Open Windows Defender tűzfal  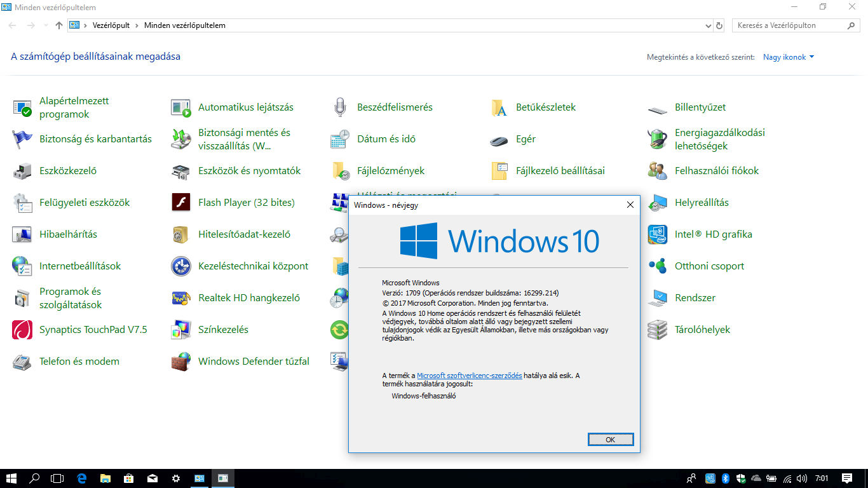tap(240, 362)
